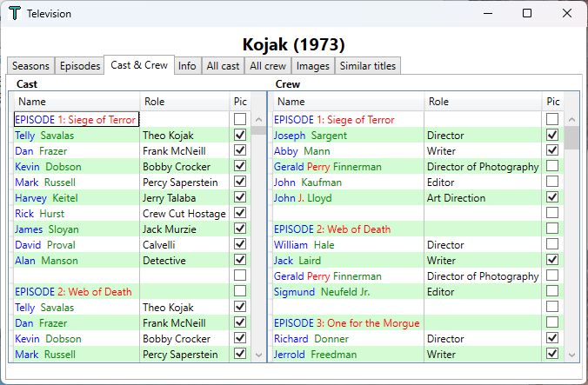Switch to the Episodes tab
This screenshot has height=385, width=588.
[80, 66]
